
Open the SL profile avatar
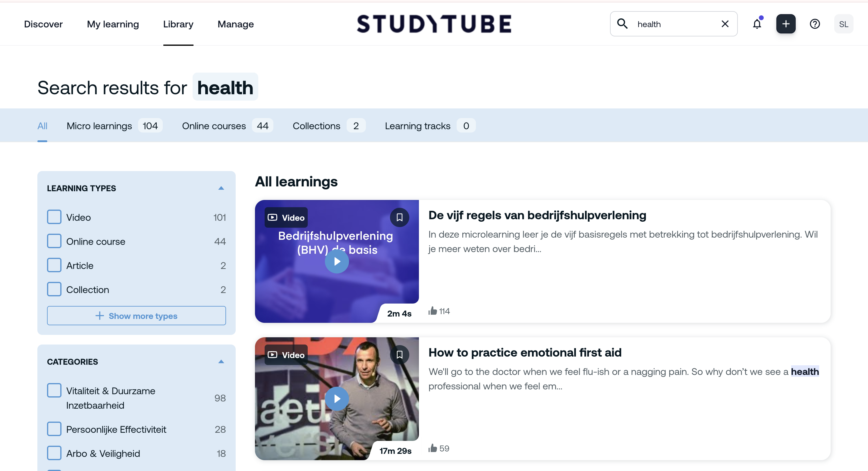[x=843, y=24]
